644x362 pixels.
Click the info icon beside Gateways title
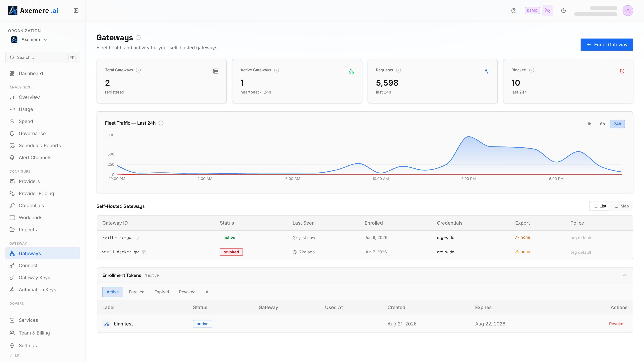point(138,38)
